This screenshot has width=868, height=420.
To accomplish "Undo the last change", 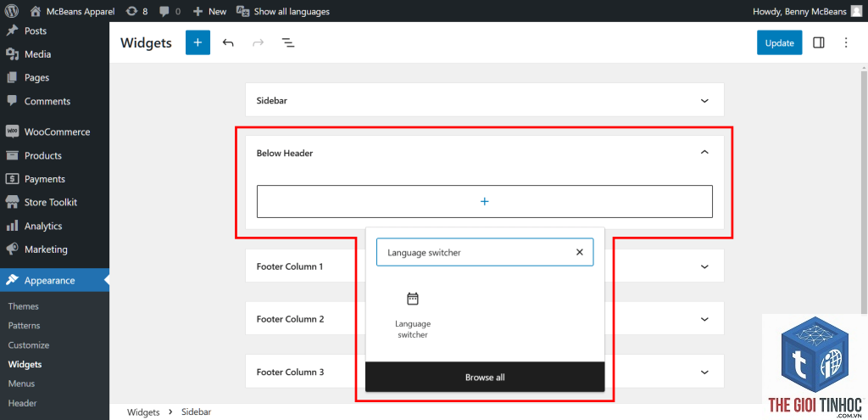I will pos(228,42).
